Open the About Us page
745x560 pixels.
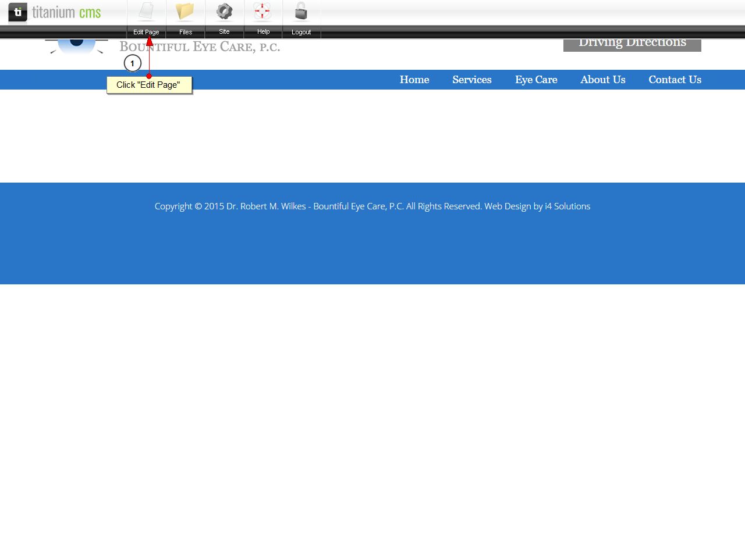[x=602, y=80]
